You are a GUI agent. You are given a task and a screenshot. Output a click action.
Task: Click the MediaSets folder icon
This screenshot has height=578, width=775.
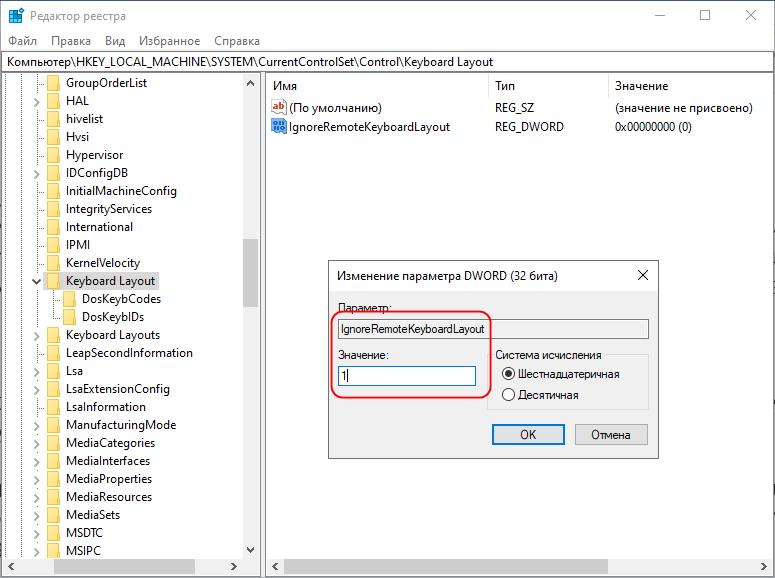tap(54, 515)
